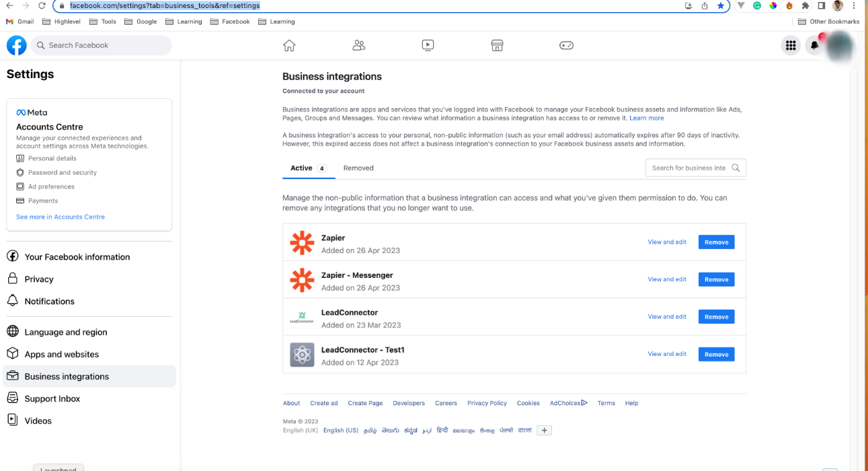The height and width of the screenshot is (471, 868).
Task: Switch to the Removed tab
Action: point(358,168)
